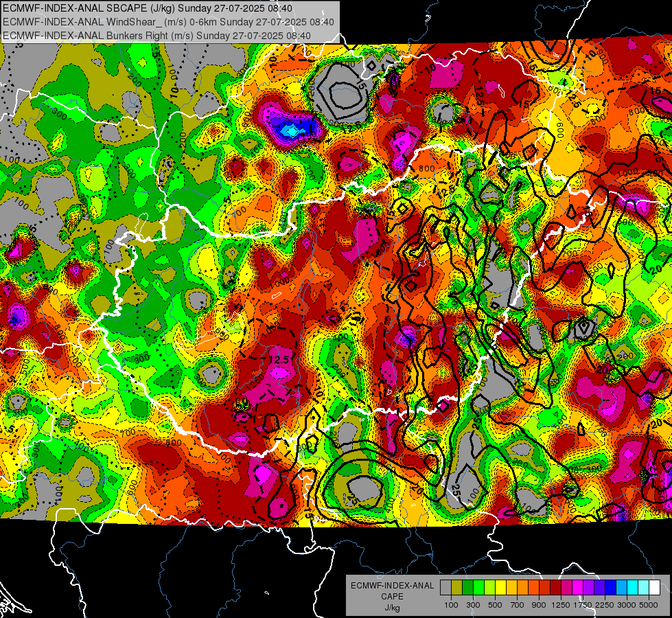Click the '2250' tick label in the legend
This screenshot has height=618, width=672.
(x=605, y=605)
